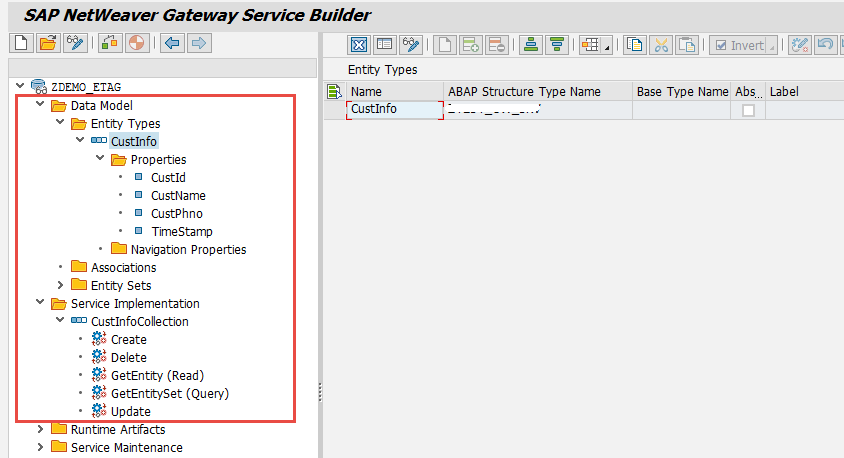Select the GetEntitySet (Query) operation
This screenshot has height=458, width=844.
coord(170,393)
